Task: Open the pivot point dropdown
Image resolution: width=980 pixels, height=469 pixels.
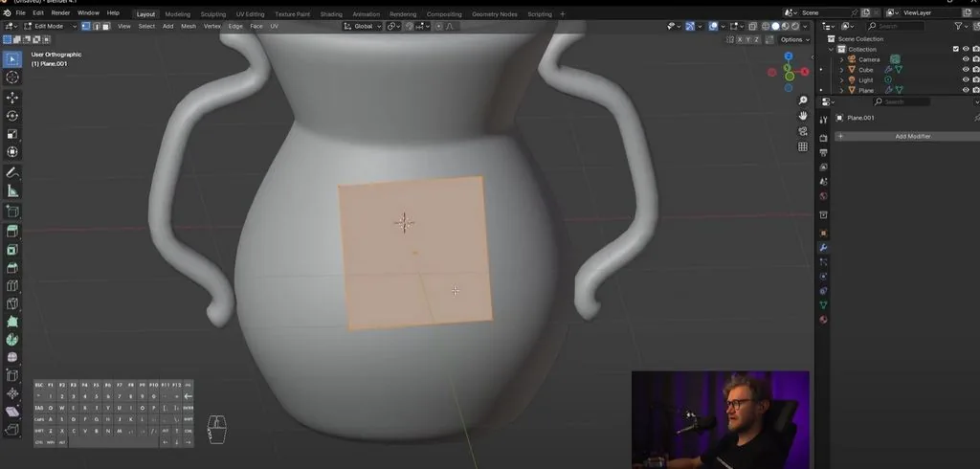Action: 393,26
